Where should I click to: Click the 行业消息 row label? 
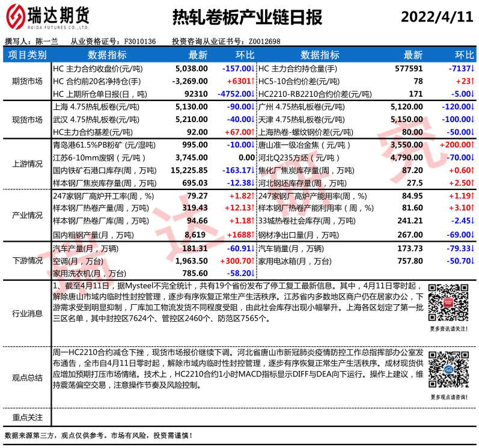coord(27,313)
